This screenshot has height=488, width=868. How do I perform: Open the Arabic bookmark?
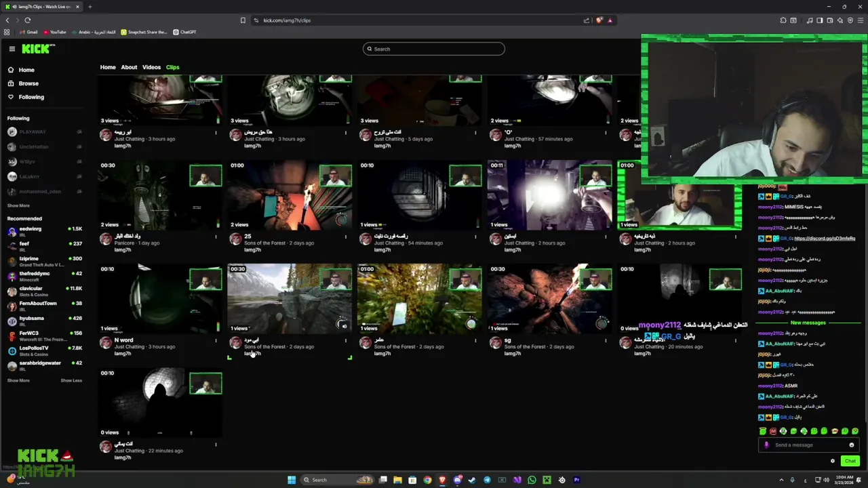(x=94, y=32)
